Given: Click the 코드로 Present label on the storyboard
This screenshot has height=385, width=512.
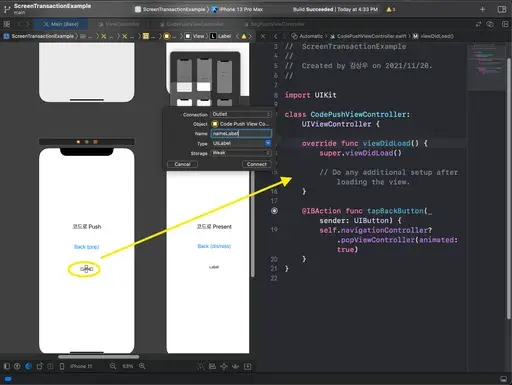Looking at the screenshot, I should (x=214, y=226).
